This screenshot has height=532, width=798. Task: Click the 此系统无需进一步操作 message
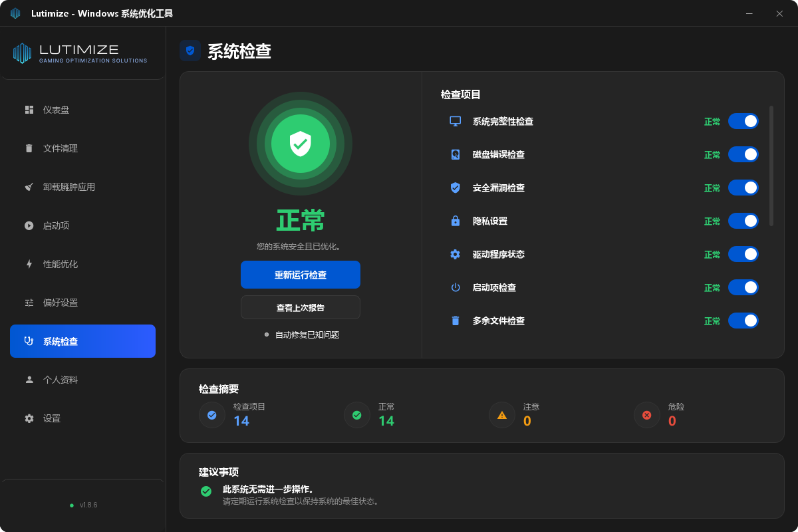[268, 489]
